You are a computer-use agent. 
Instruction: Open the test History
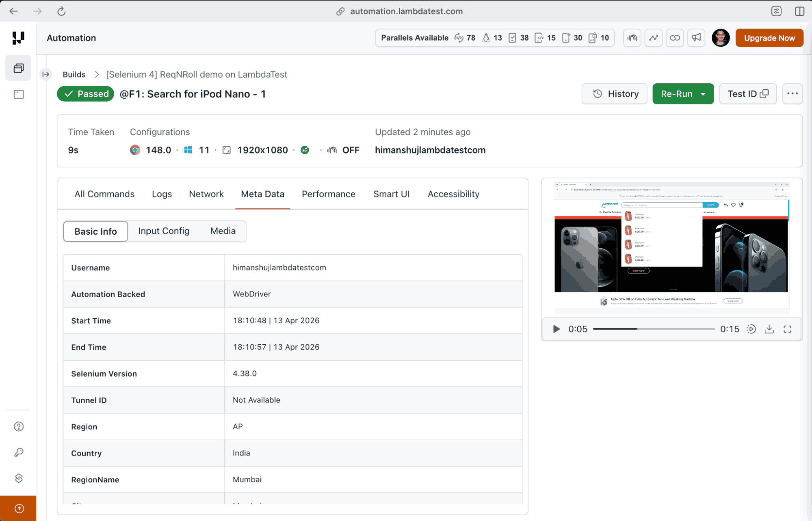(614, 94)
